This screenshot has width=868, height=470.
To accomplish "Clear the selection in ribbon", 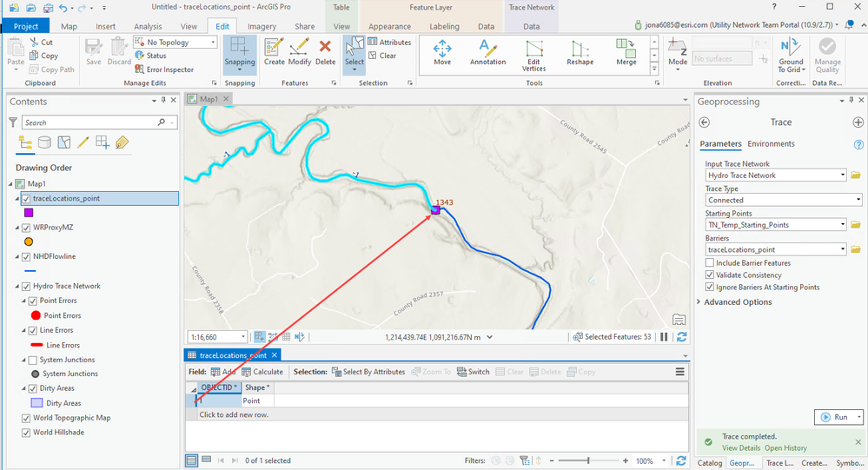I will [382, 56].
